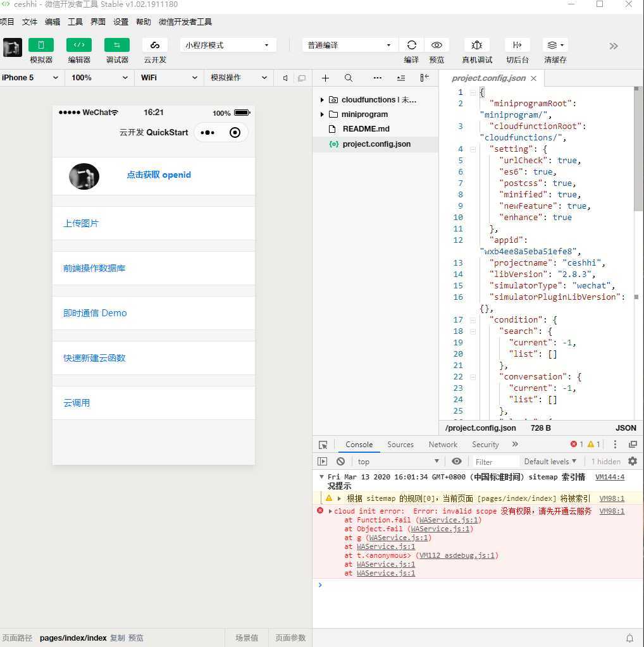Open the 工具 menu

click(75, 22)
